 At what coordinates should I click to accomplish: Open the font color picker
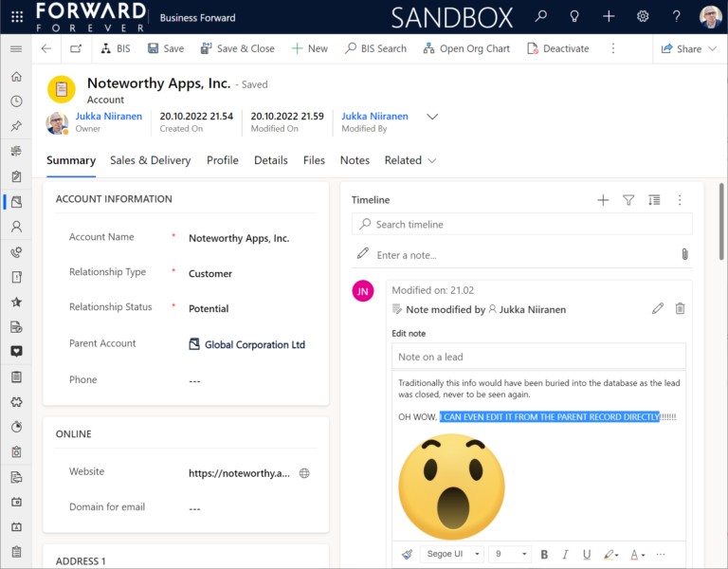(637, 555)
